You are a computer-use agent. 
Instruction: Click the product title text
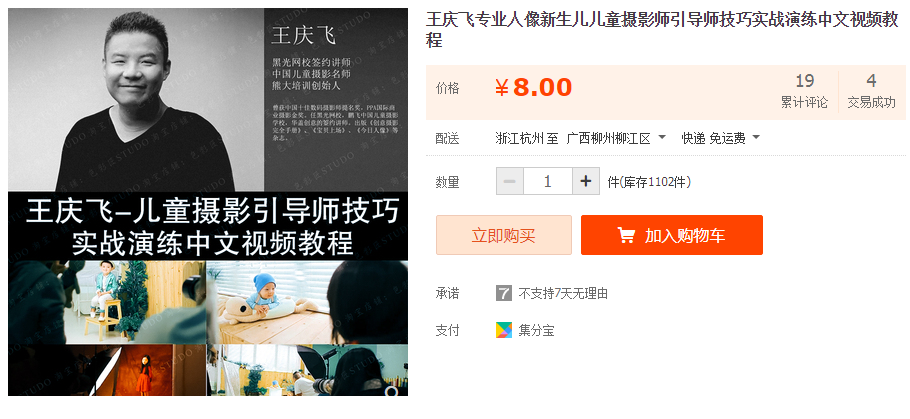662,30
